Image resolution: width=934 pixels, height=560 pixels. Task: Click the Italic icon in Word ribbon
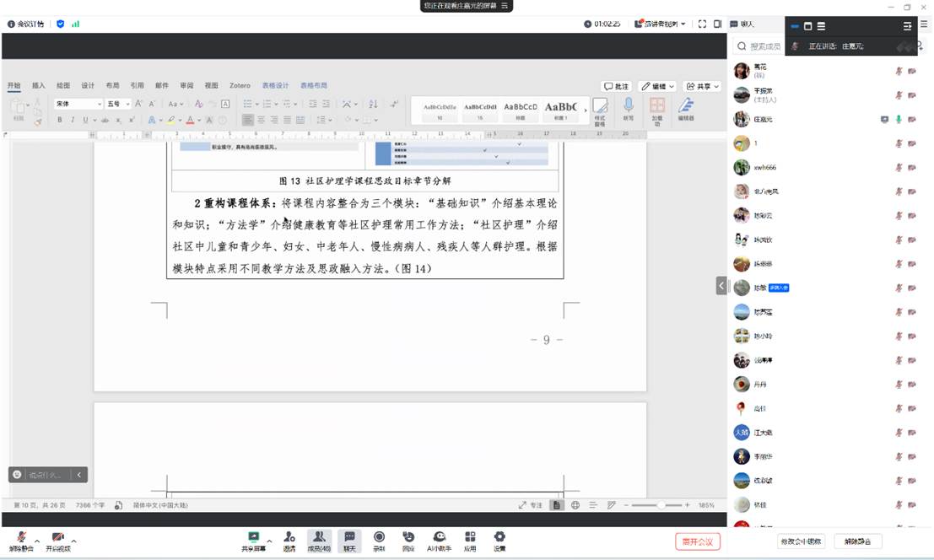tap(73, 121)
